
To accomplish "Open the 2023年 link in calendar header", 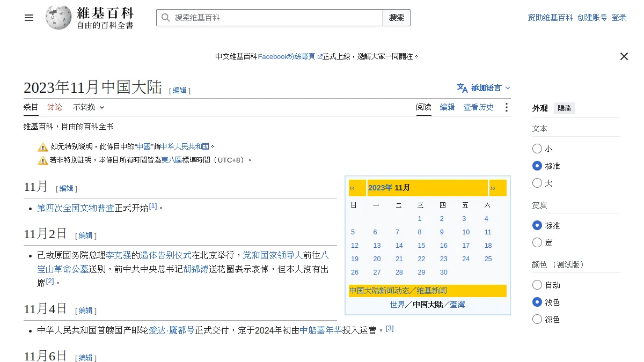I will (380, 188).
